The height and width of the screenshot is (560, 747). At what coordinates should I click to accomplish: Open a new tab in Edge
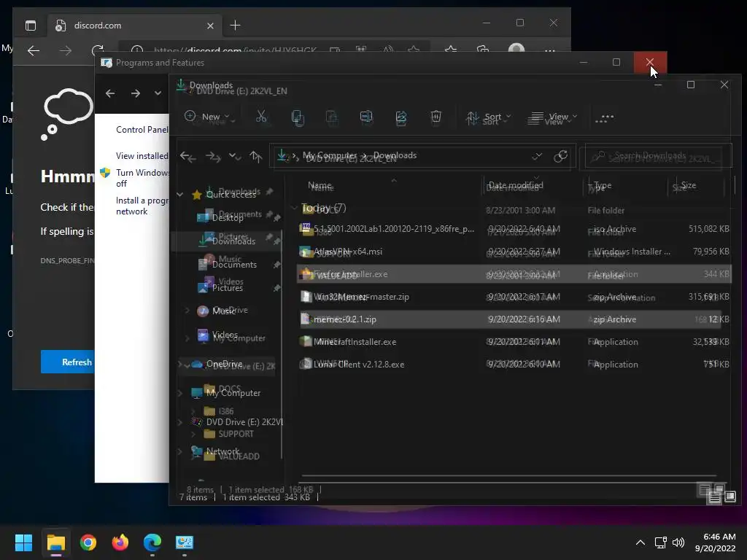236,26
